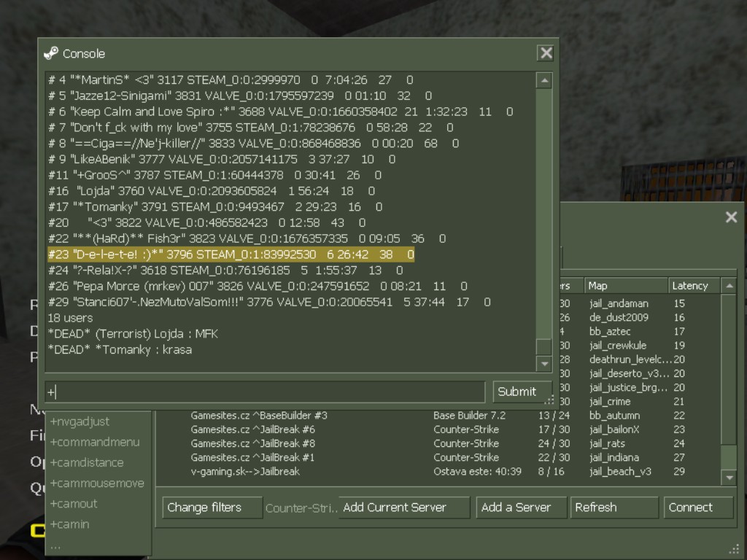Click console line for player *MartinS* <3

coord(231,79)
